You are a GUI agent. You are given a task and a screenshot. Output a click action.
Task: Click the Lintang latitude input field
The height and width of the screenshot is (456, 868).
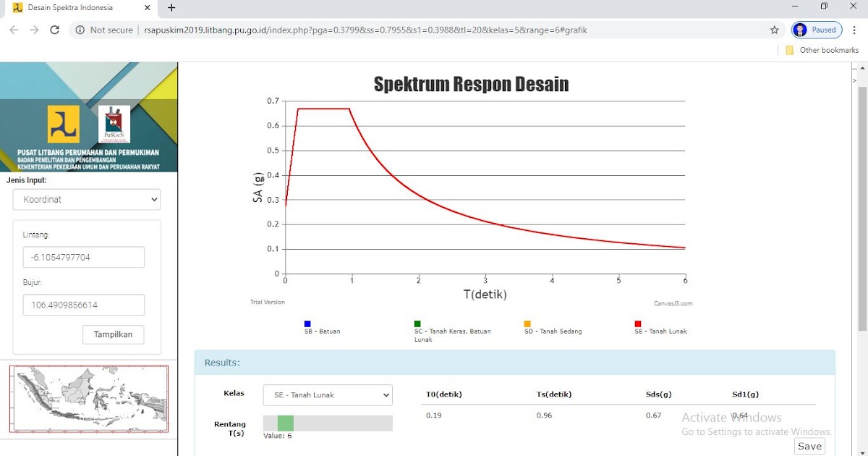pyautogui.click(x=84, y=257)
